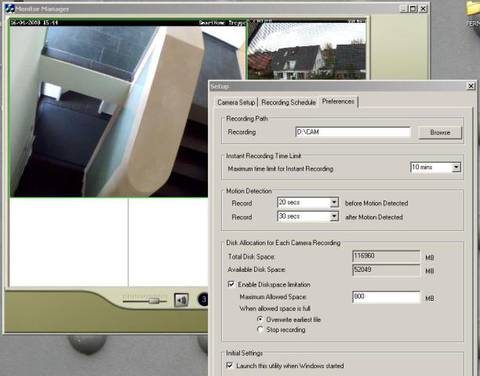Switch to the Camera Setup tab
Image resolution: width=480 pixels, height=376 pixels.
[x=236, y=102]
